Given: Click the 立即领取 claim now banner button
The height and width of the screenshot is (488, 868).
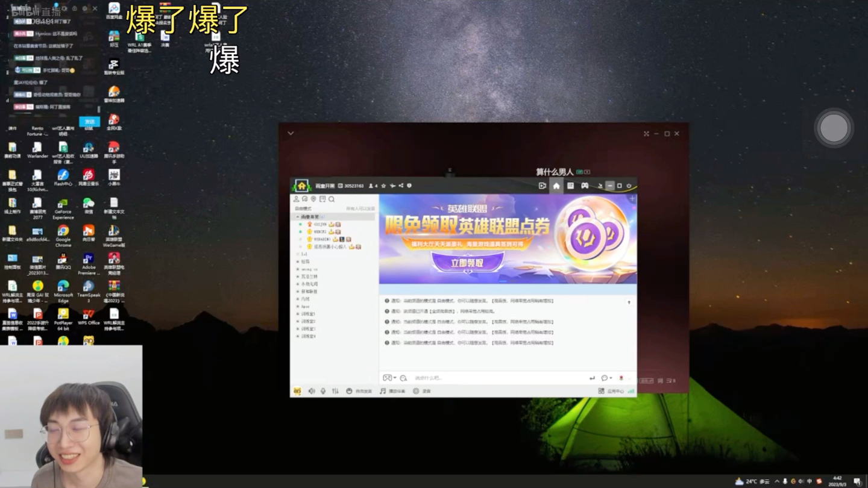Looking at the screenshot, I should coord(468,263).
